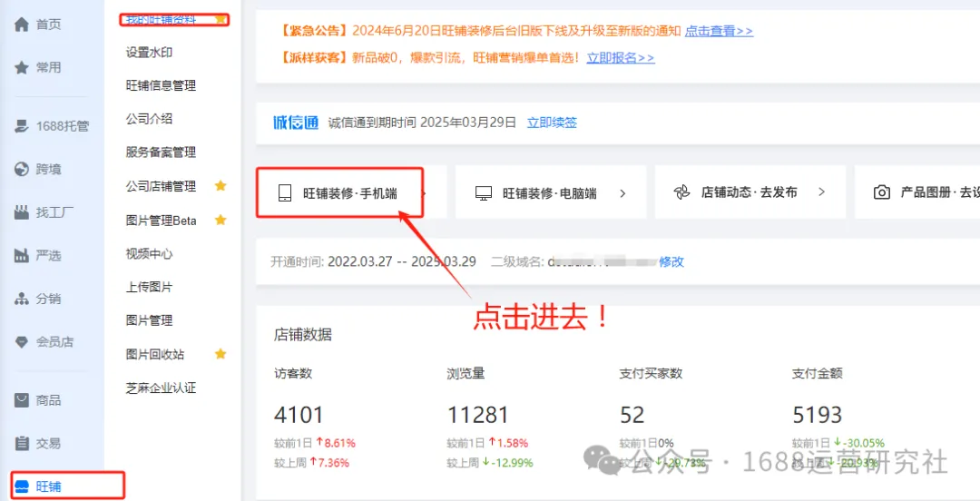
Task: Expand arrow on 旺铺装修·电脑端 card
Action: point(622,193)
